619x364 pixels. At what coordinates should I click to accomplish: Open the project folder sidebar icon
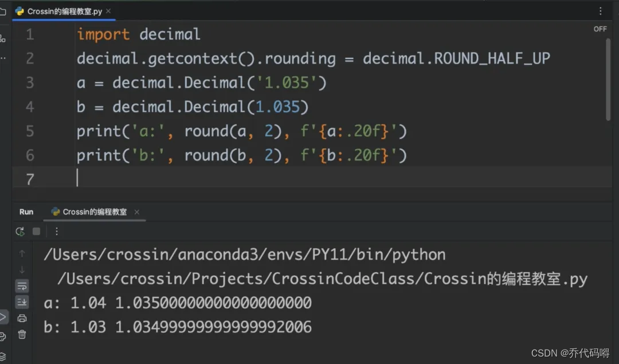(x=2, y=12)
